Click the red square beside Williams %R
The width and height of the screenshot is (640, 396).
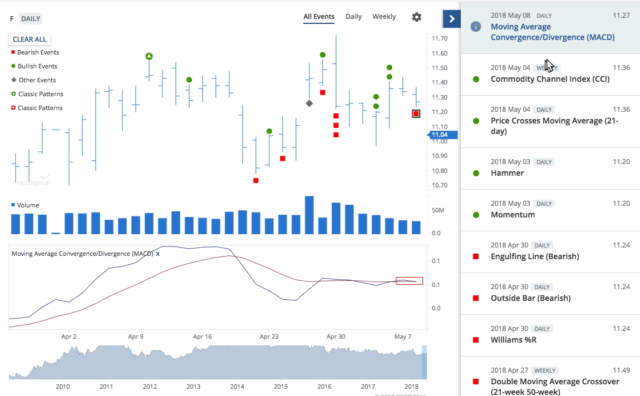(476, 340)
